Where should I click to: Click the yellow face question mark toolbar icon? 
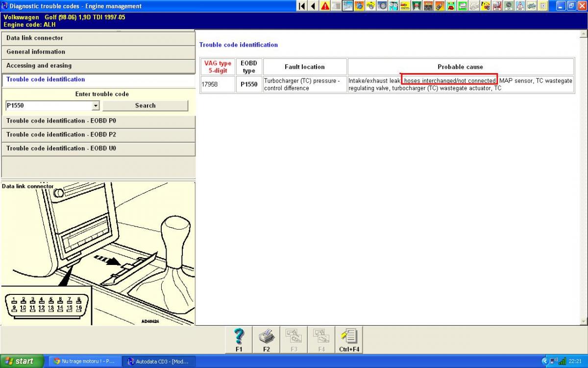pyautogui.click(x=486, y=6)
